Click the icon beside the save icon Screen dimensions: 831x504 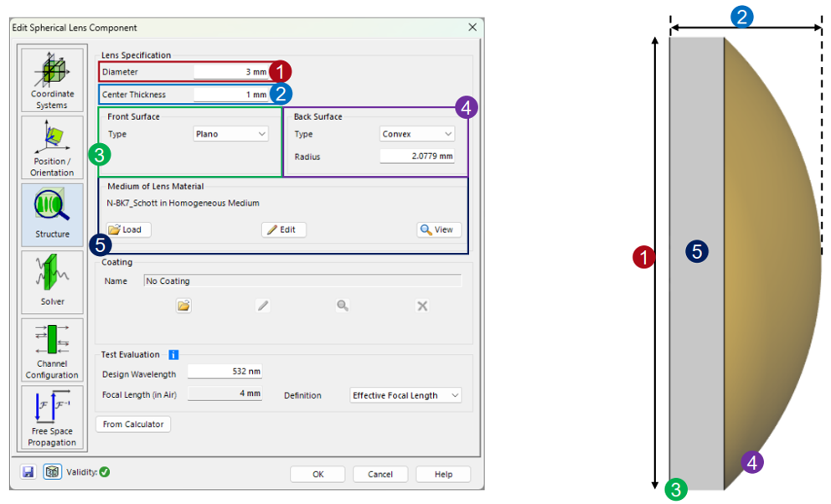point(52,471)
